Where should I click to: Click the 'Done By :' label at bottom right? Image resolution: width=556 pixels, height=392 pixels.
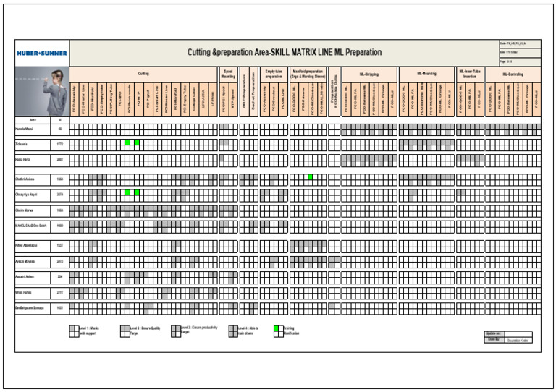coord(494,340)
